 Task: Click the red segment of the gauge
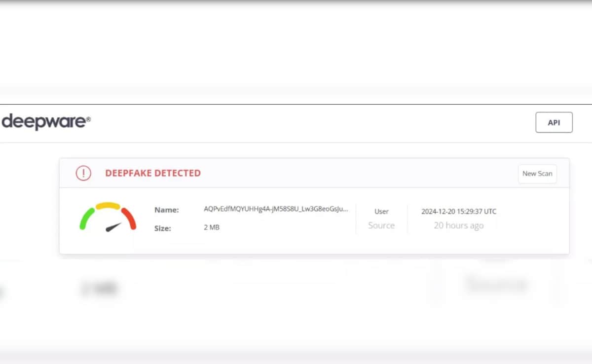(129, 218)
